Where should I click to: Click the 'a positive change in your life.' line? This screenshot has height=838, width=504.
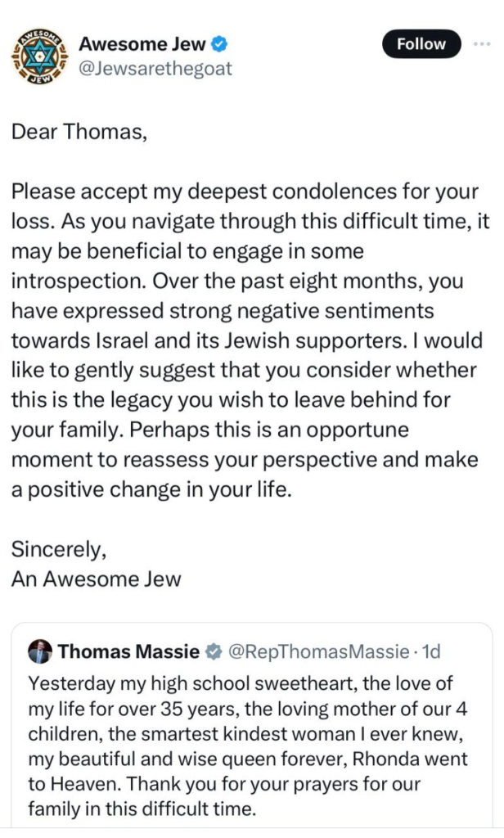[151, 489]
